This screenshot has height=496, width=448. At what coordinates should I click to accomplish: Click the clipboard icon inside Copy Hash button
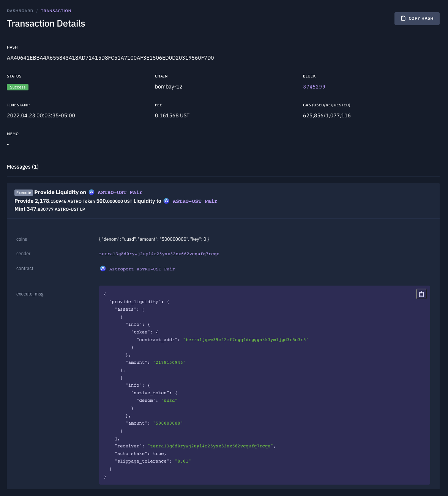tap(403, 18)
